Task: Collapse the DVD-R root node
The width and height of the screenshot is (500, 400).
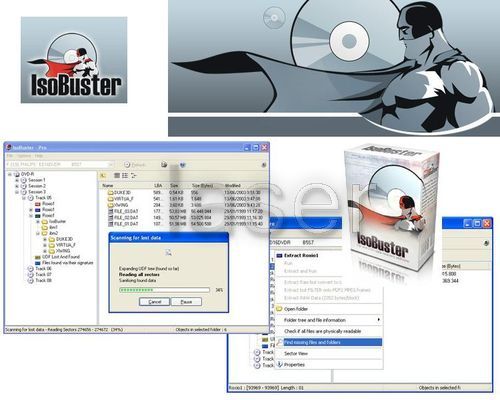Action: 10,174
